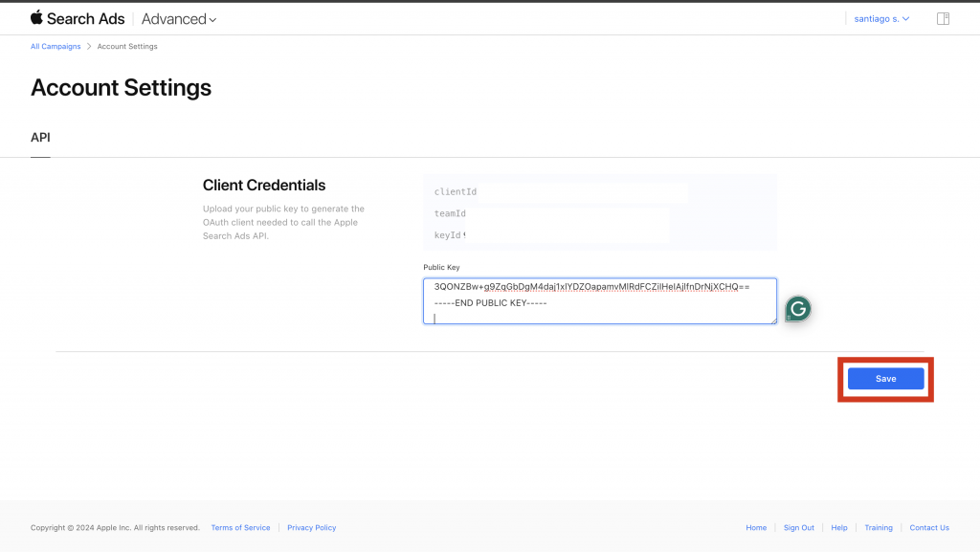
Task: Go to Home footer link
Action: [x=756, y=528]
